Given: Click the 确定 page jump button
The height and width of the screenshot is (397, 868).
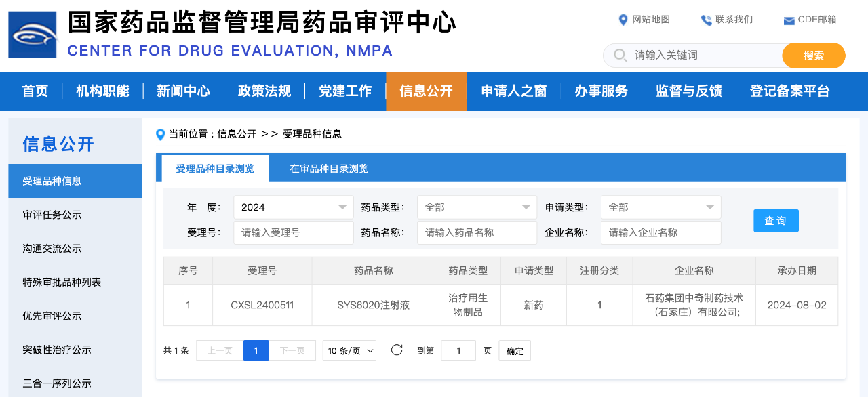Looking at the screenshot, I should [515, 351].
